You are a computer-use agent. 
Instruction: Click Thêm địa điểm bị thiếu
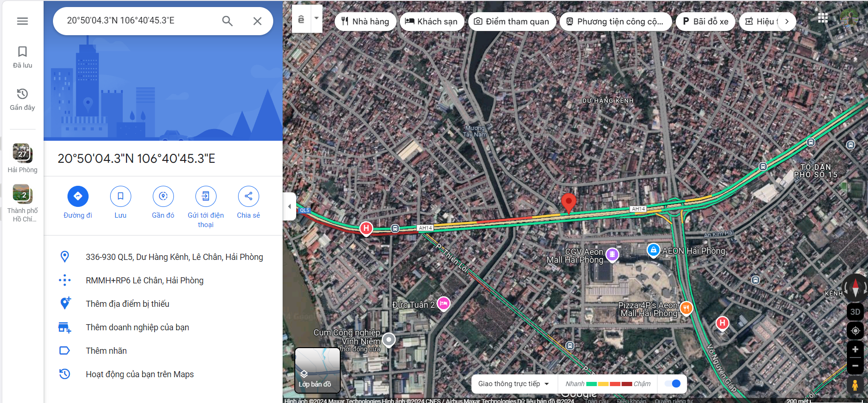click(127, 304)
